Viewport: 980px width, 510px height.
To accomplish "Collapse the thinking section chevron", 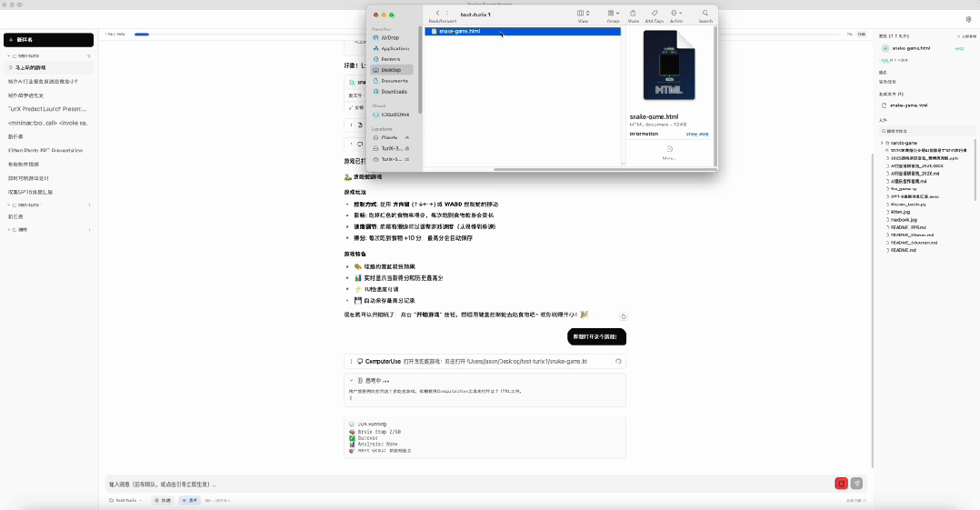I will pyautogui.click(x=352, y=380).
